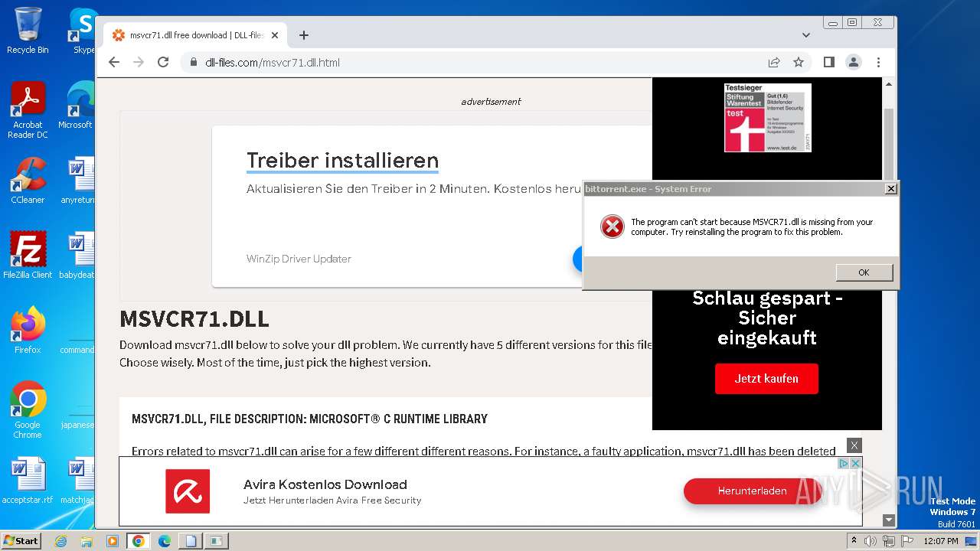The width and height of the screenshot is (980, 551).
Task: Open Google Chrome desktop shortcut
Action: (28, 410)
